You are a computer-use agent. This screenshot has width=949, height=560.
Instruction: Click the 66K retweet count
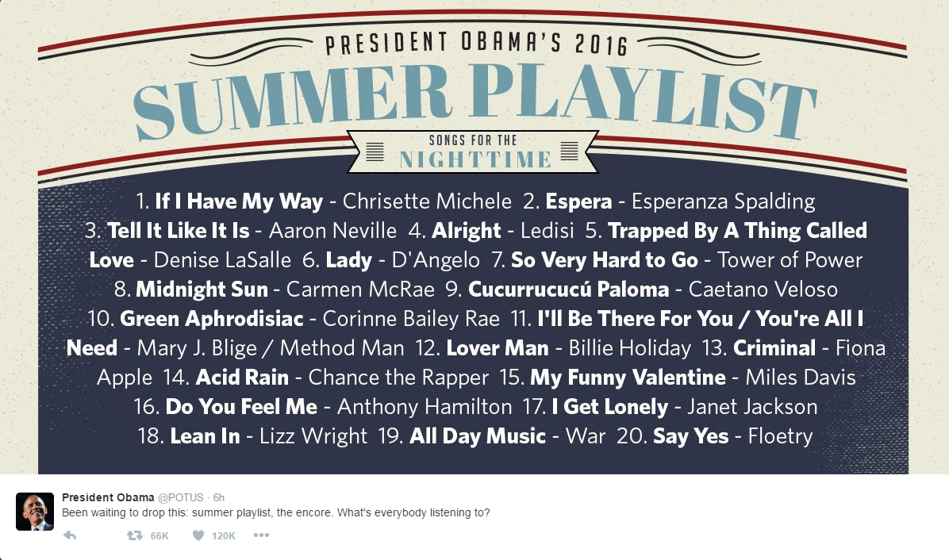[159, 536]
